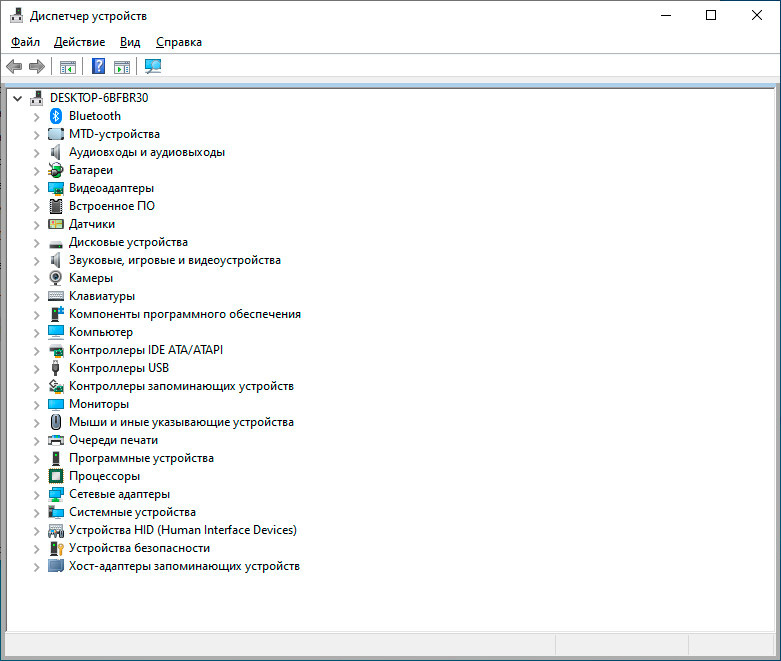The height and width of the screenshot is (661, 781).
Task: Click the Help toolbar icon
Action: click(x=98, y=67)
